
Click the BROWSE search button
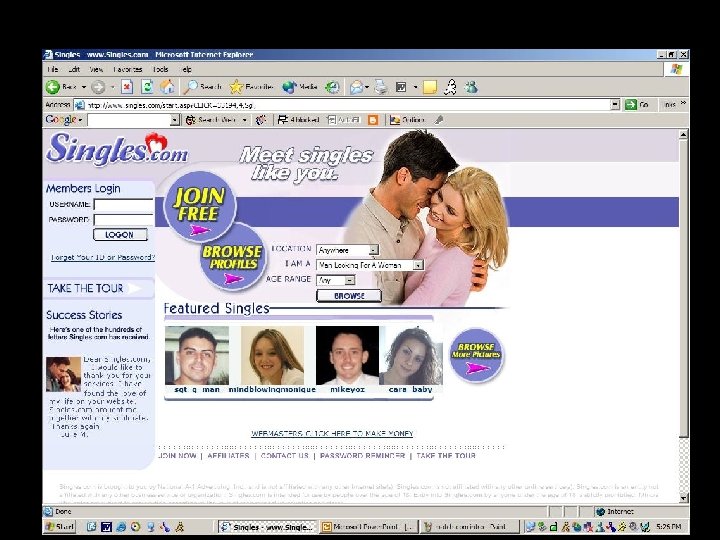coord(349,296)
